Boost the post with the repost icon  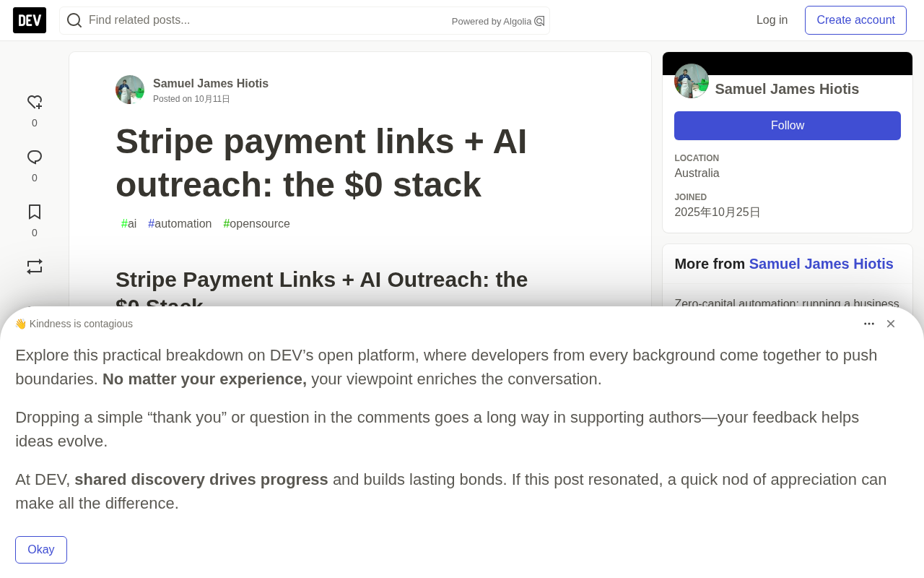click(35, 267)
